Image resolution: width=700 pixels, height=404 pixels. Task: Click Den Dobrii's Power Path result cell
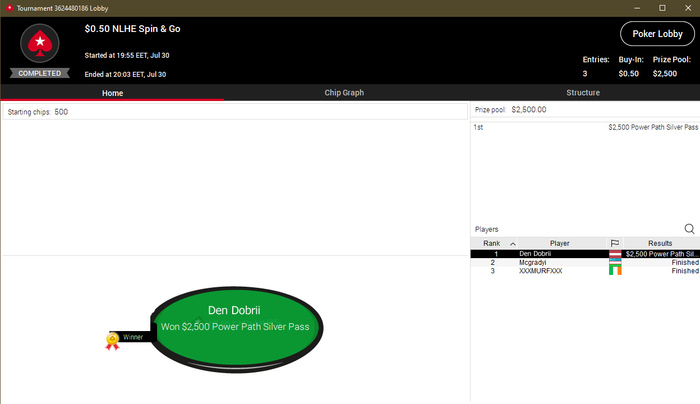coord(662,254)
